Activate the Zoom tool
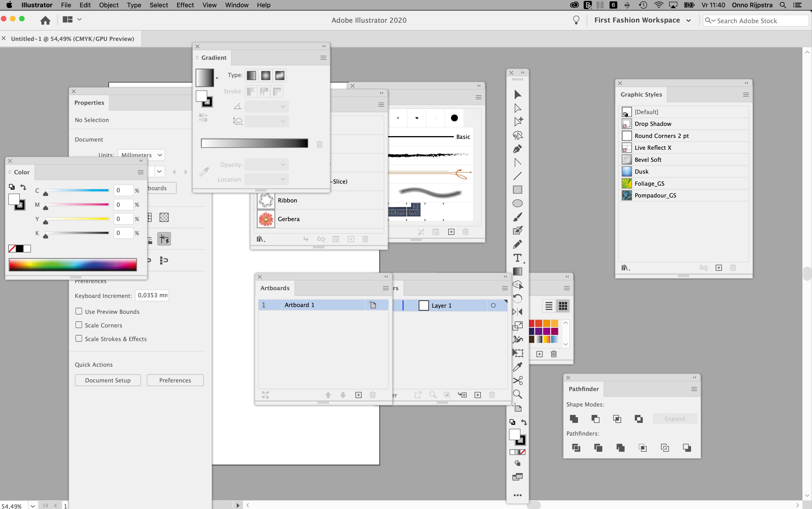 [517, 394]
